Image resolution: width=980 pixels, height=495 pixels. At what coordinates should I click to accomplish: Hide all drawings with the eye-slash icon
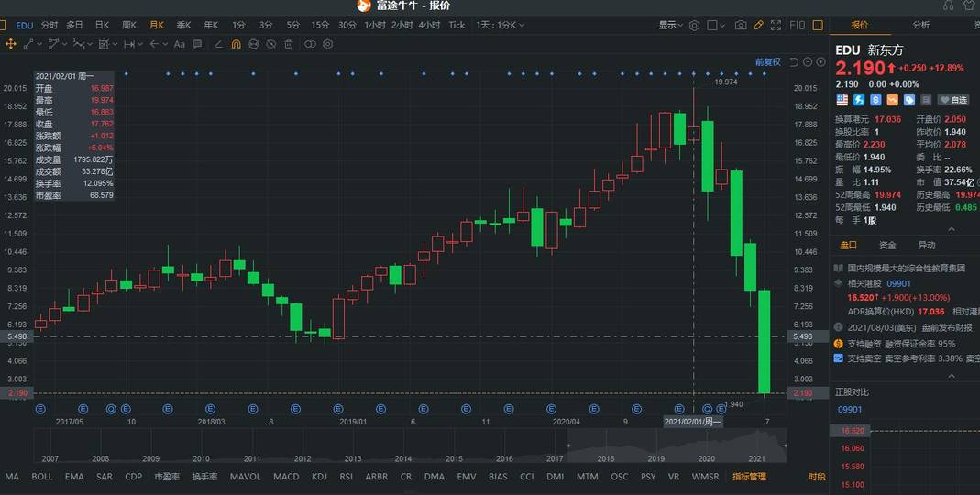271,44
